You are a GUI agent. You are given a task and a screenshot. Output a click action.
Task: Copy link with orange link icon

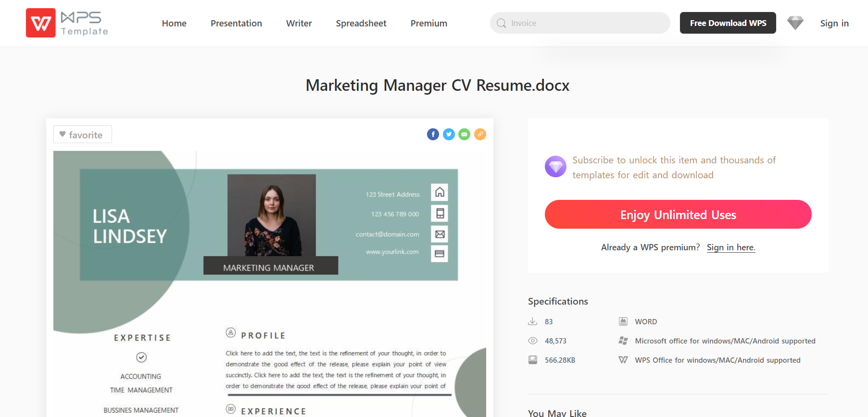click(x=480, y=135)
